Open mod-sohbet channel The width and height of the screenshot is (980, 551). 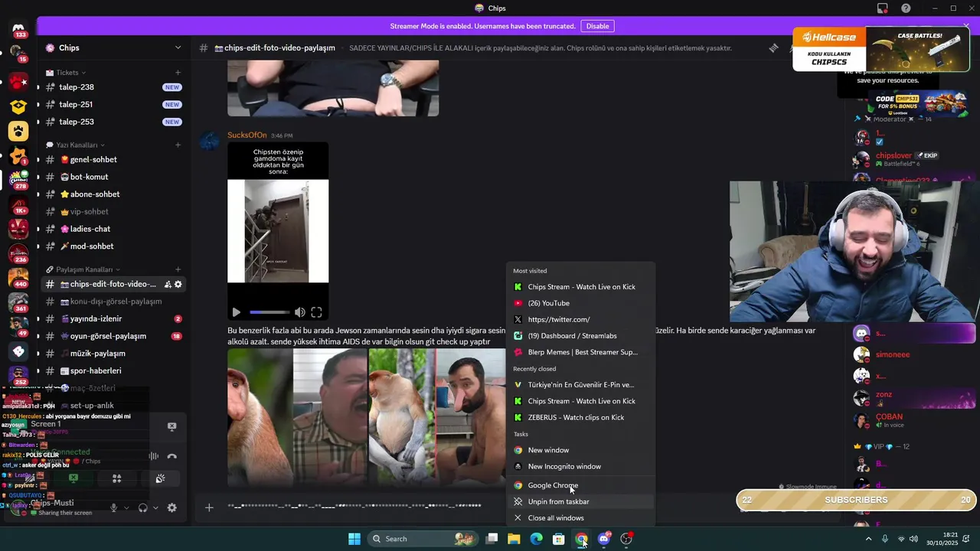point(113,246)
